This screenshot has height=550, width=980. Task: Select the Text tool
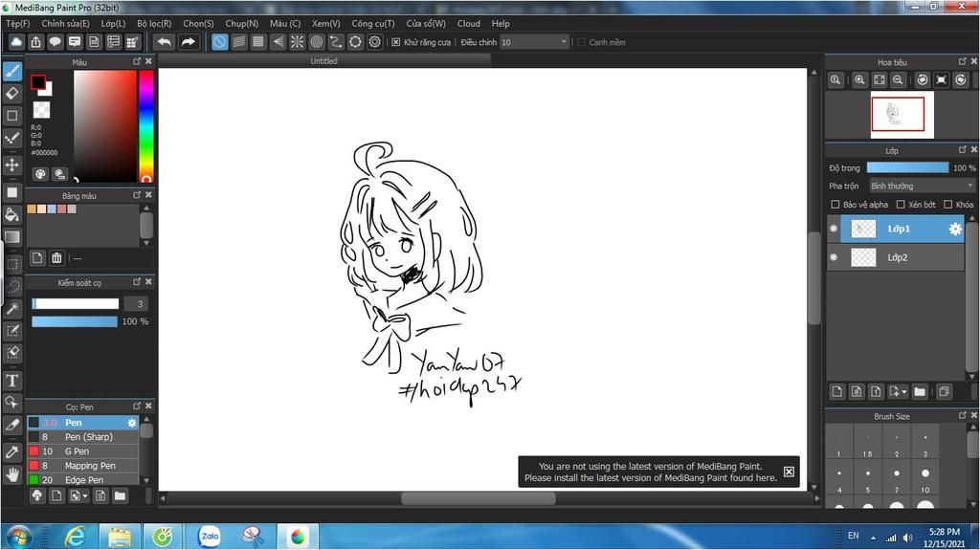[12, 381]
